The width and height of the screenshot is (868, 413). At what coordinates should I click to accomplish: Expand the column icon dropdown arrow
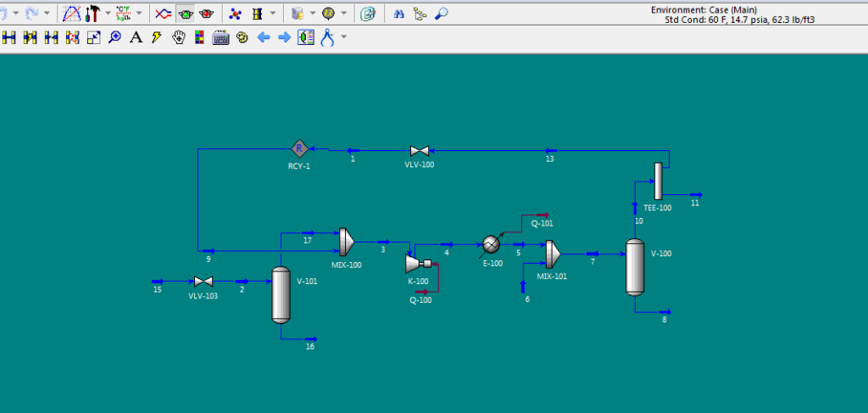272,13
